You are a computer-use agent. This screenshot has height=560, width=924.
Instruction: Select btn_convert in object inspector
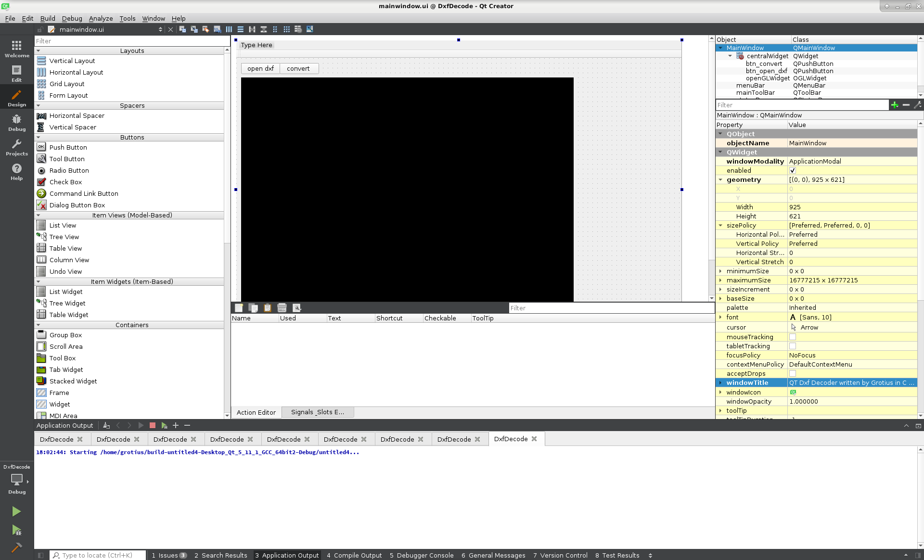[x=764, y=64]
